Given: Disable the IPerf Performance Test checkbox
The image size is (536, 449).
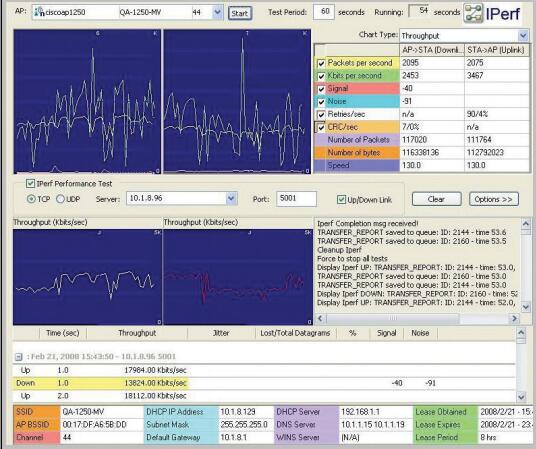Looking at the screenshot, I should point(30,184).
